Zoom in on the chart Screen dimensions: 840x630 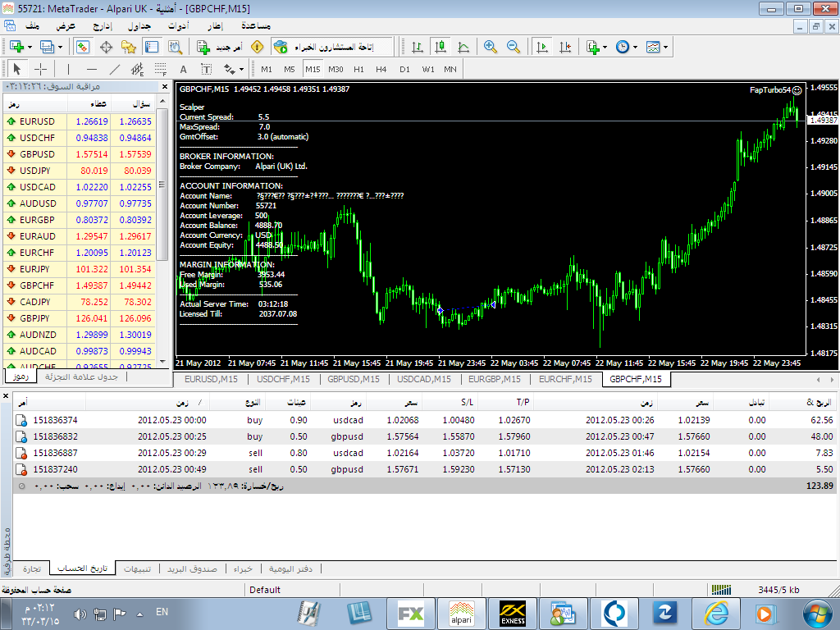pyautogui.click(x=491, y=47)
